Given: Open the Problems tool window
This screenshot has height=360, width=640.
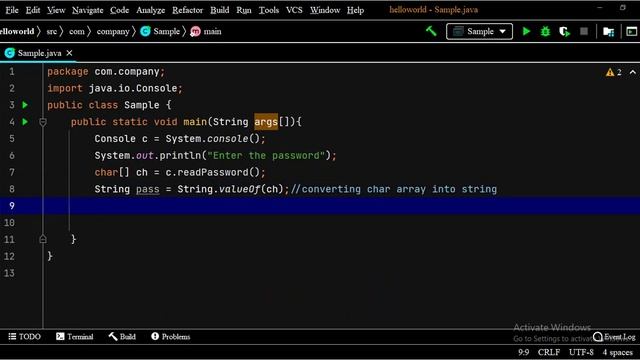Looking at the screenshot, I should (171, 337).
